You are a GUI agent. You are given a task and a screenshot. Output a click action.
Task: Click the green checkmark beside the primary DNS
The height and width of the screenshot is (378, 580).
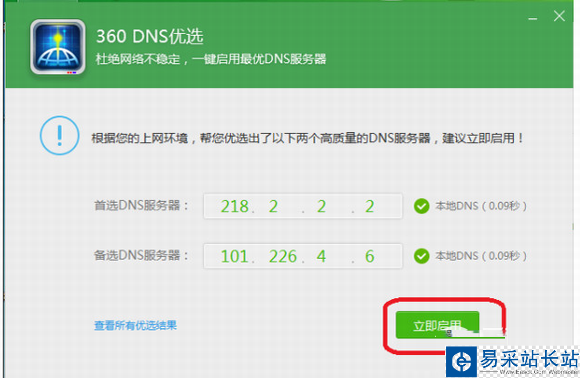tap(422, 206)
